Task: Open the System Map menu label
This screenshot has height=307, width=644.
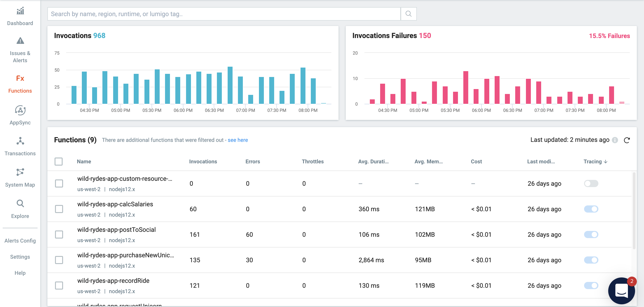Action: click(20, 185)
